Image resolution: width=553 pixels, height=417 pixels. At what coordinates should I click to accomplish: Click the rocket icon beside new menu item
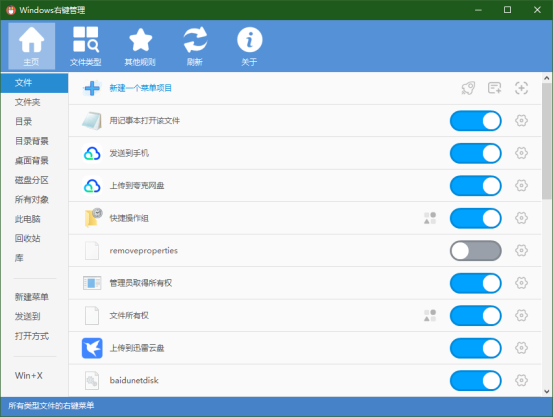(468, 88)
